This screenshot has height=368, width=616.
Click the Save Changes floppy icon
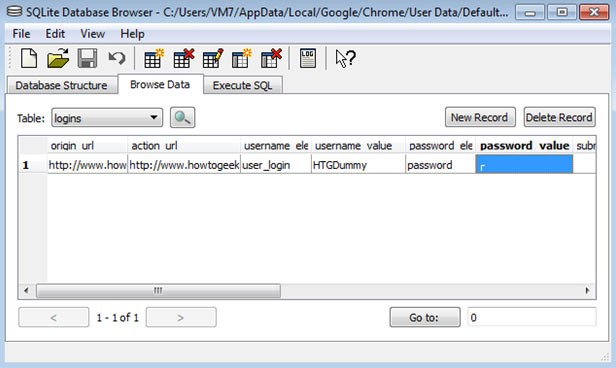tap(87, 59)
